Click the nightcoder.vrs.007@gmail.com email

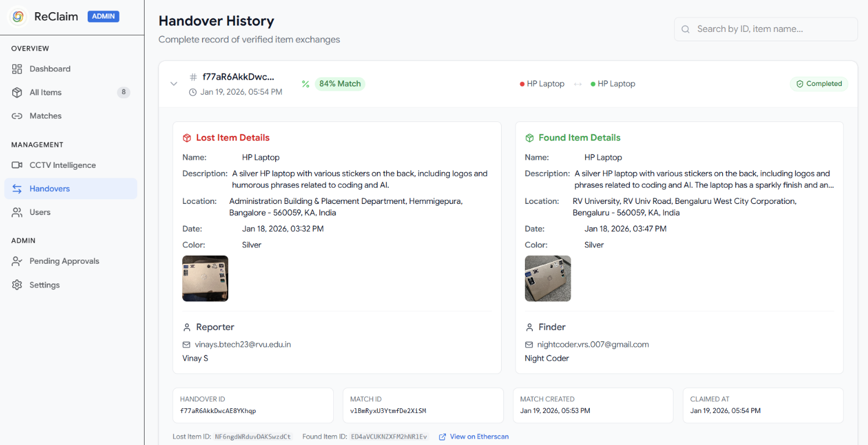point(593,345)
